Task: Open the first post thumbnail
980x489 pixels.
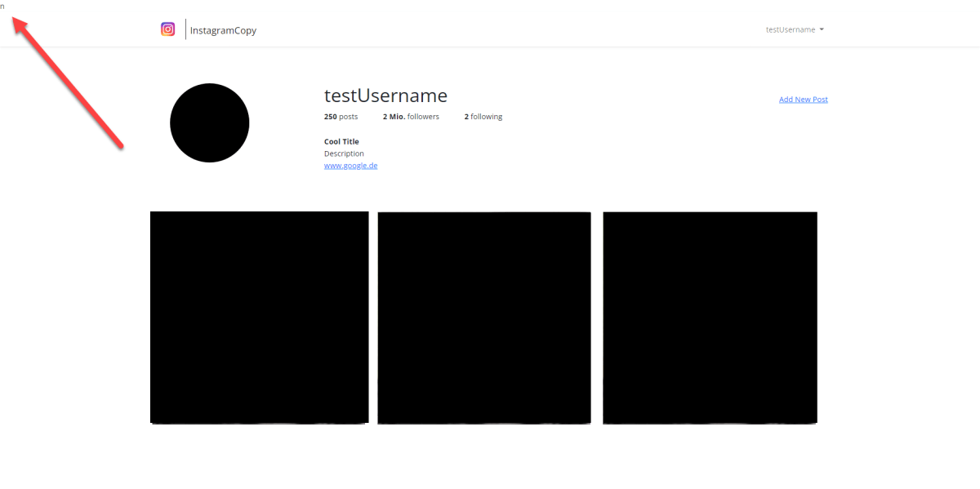Action: (259, 318)
